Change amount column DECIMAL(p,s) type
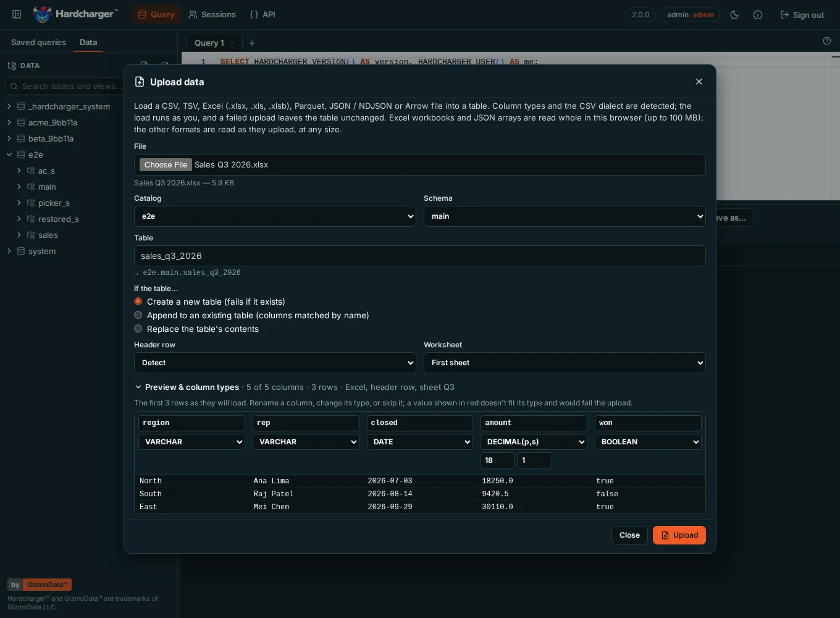Screen dimensions: 840x618 tap(534, 442)
